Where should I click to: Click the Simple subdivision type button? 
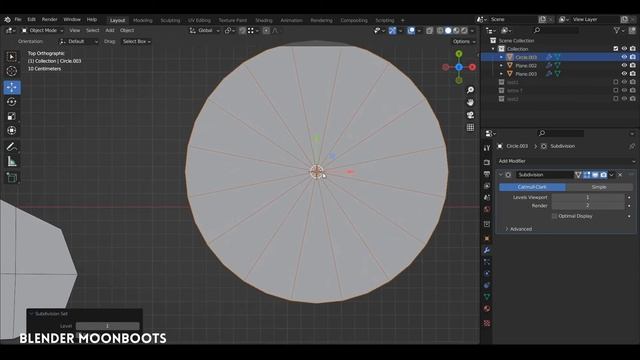(x=599, y=187)
